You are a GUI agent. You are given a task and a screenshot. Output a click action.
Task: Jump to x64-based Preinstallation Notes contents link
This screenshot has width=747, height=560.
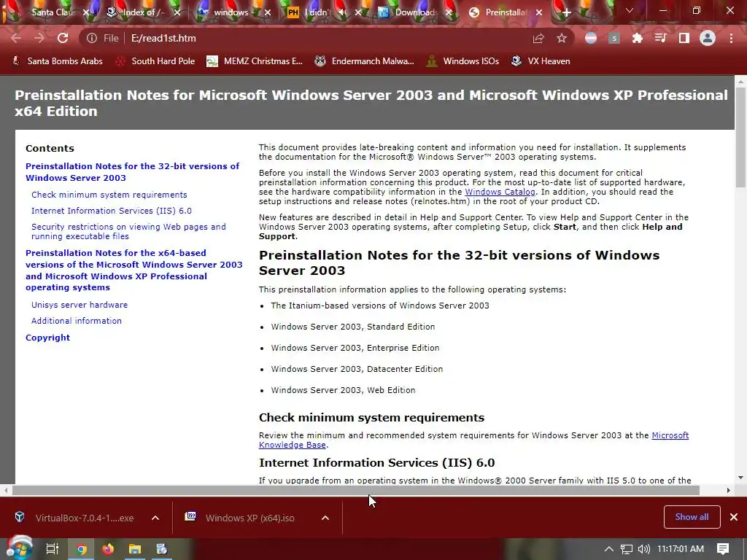pyautogui.click(x=134, y=270)
